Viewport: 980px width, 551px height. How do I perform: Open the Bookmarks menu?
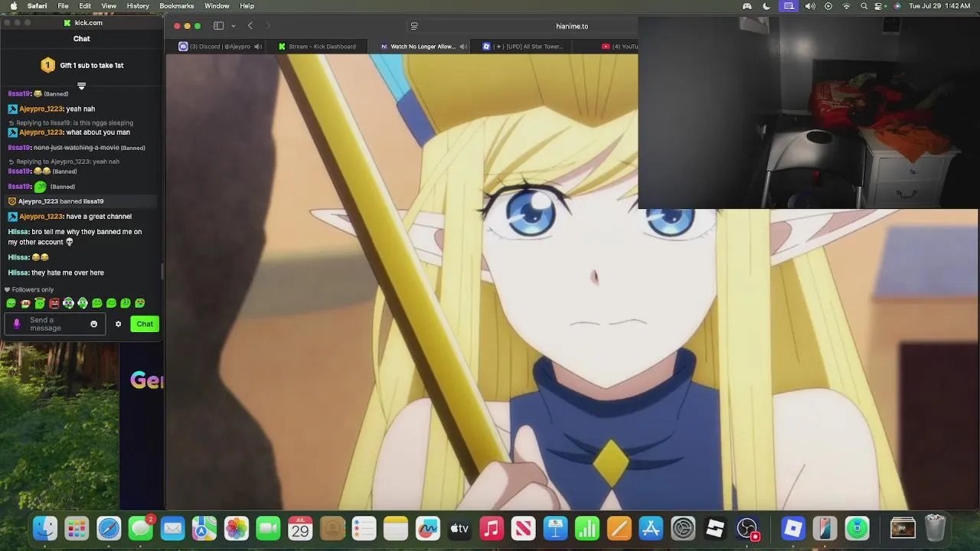click(177, 6)
